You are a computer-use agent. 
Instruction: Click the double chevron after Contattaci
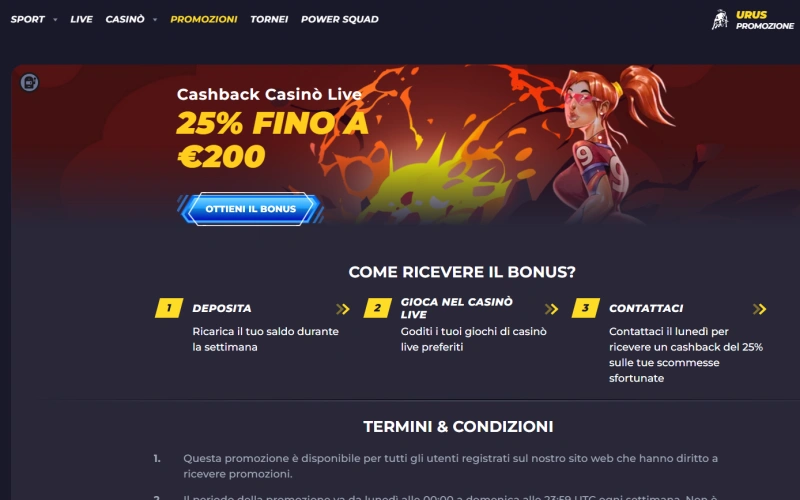point(759,309)
